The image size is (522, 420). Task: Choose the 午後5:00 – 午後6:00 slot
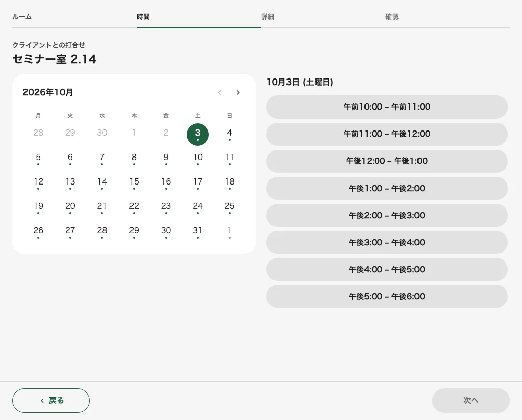pyautogui.click(x=387, y=296)
